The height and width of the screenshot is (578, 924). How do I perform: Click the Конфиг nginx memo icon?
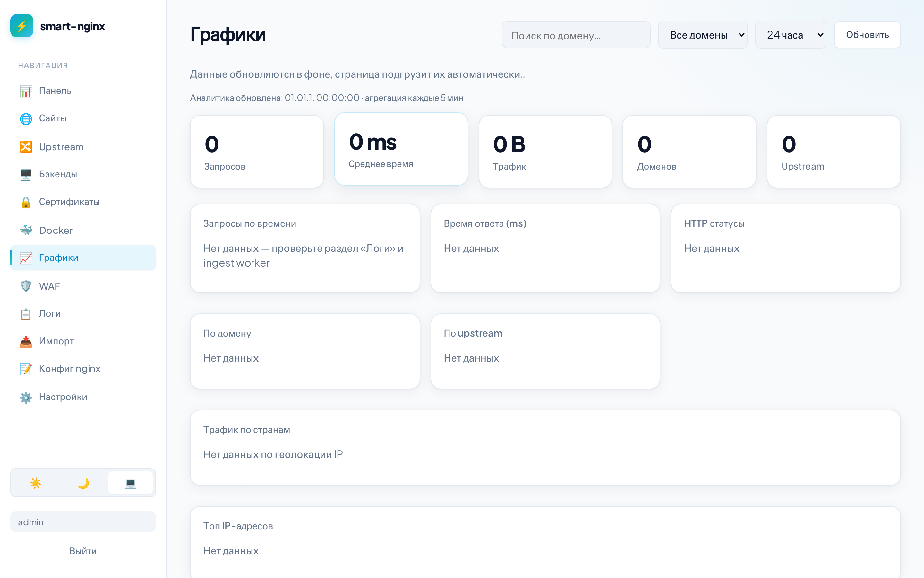(x=26, y=369)
